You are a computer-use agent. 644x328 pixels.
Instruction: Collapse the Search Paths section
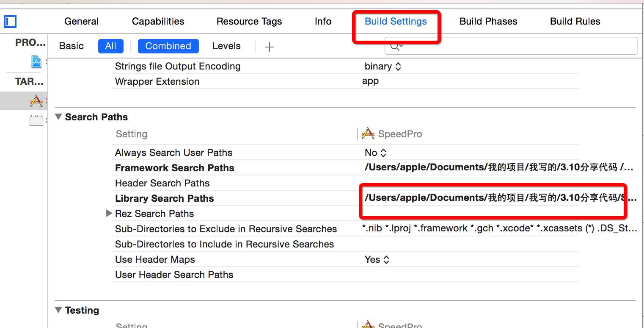(58, 117)
